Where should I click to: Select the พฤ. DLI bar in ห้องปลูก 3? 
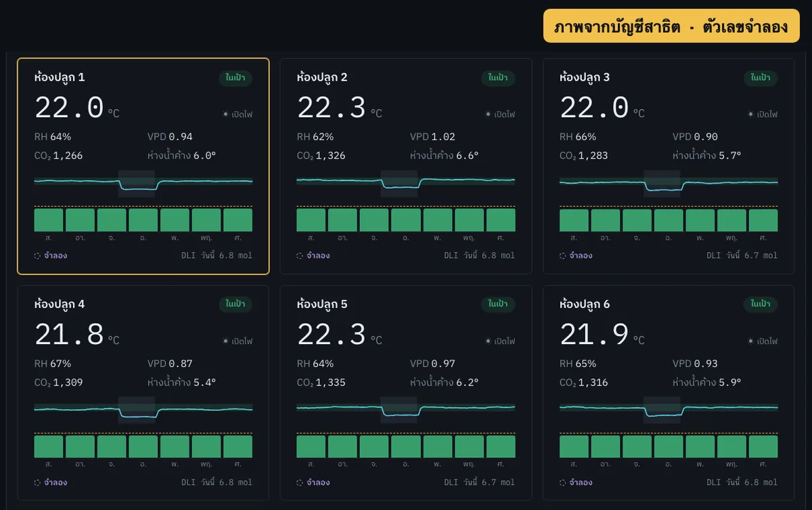point(731,220)
